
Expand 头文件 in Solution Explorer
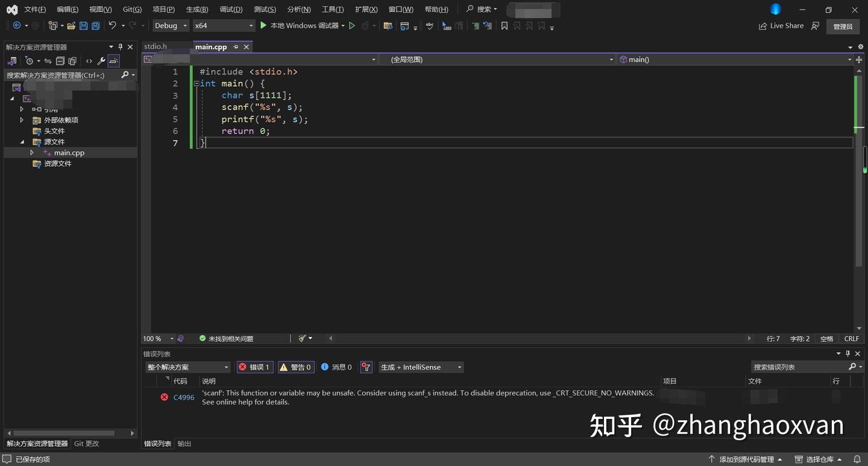[54, 131]
